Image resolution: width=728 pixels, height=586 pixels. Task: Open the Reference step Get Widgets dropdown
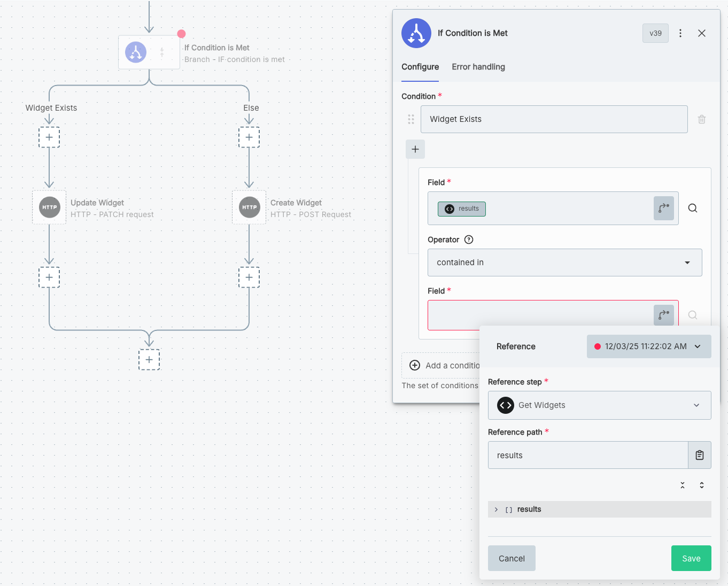coord(599,405)
